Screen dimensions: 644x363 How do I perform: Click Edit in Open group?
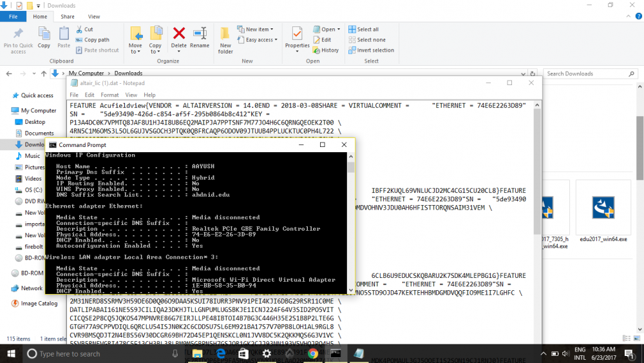pyautogui.click(x=323, y=40)
